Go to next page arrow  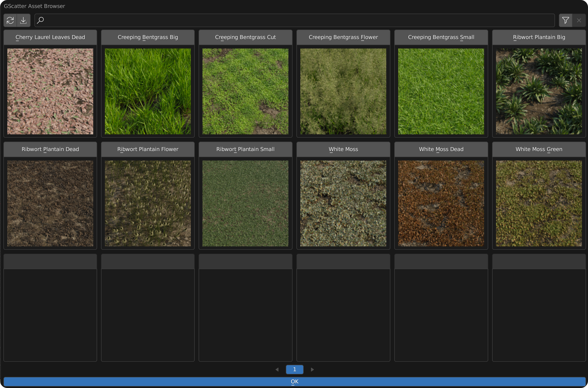312,369
